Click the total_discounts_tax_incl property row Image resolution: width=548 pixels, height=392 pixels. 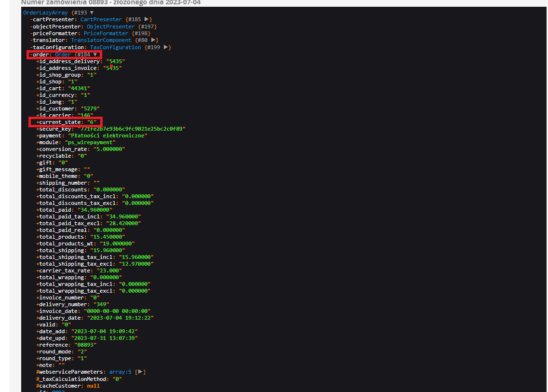[95, 196]
